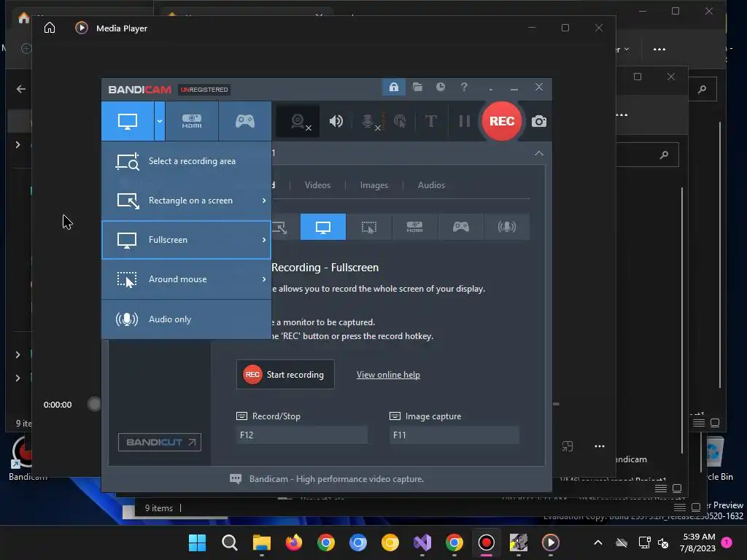Open the Bandicut link button
Viewport: 747px width, 560px height.
coord(160,443)
